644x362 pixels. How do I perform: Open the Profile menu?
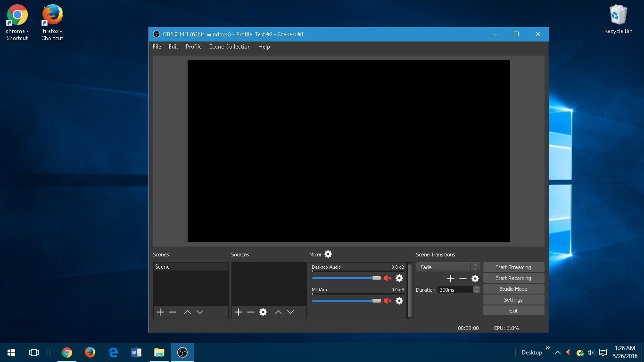193,47
